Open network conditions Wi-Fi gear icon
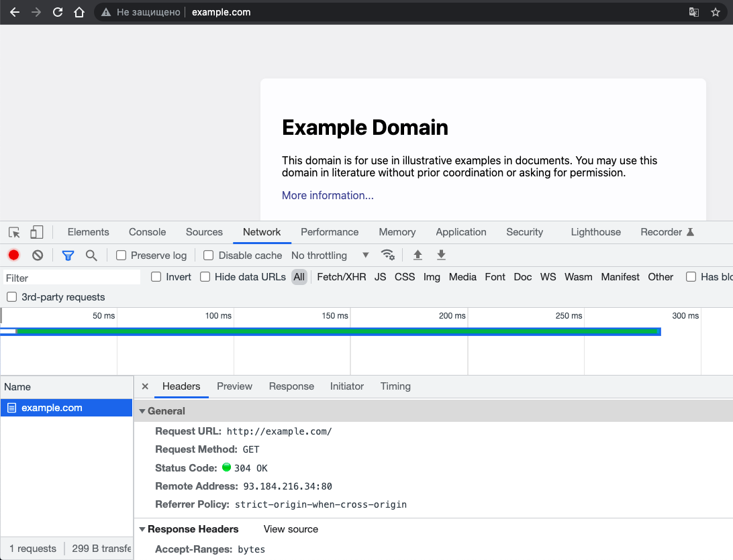Viewport: 733px width, 560px height. coord(387,255)
